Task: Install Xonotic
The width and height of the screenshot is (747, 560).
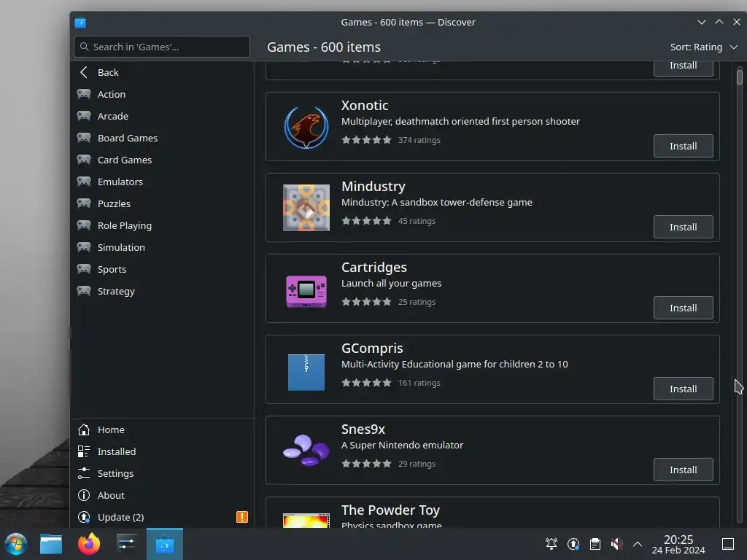Action: pyautogui.click(x=683, y=146)
